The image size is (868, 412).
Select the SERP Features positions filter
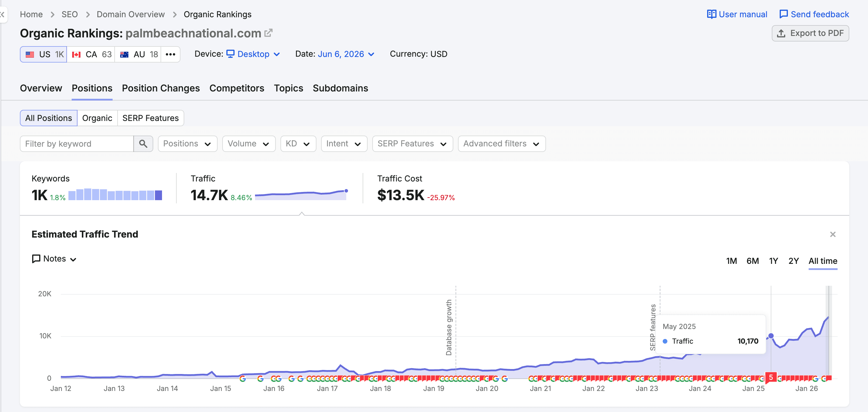coord(151,118)
